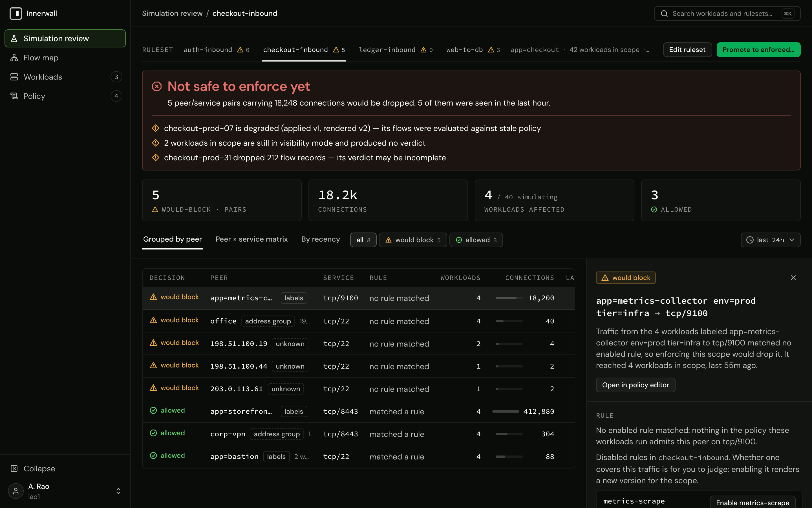
Task: Click the Innerwall logo icon
Action: click(x=16, y=14)
